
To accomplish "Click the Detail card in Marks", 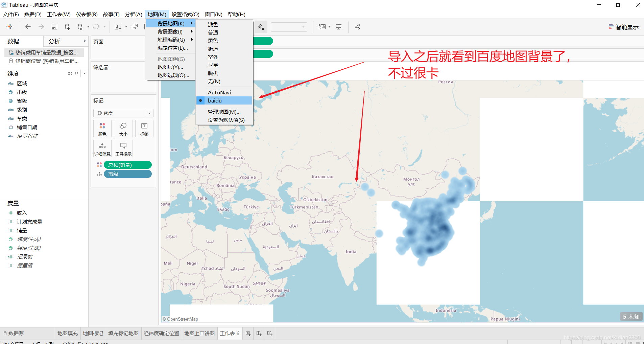I will pos(102,149).
